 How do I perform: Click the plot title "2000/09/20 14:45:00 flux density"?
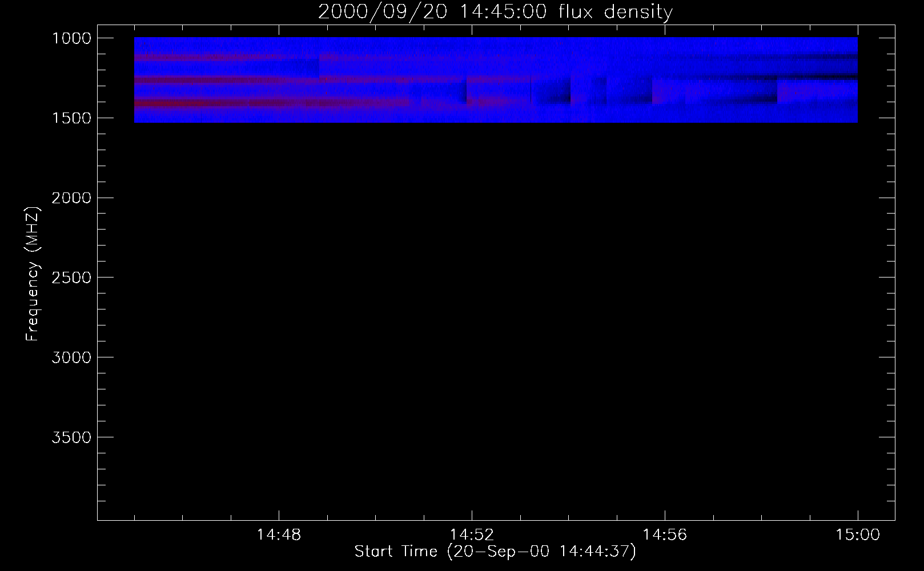[x=495, y=12]
